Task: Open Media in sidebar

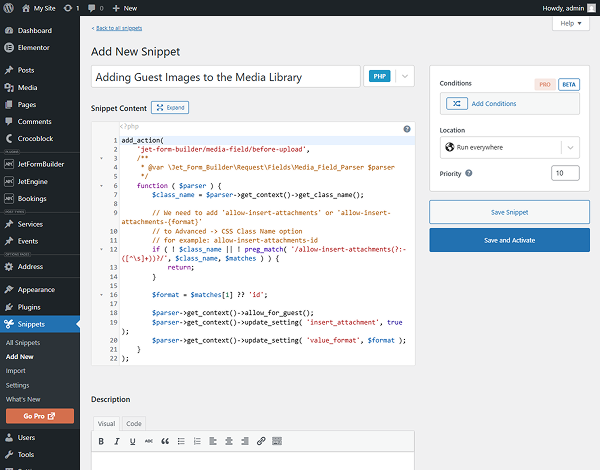Action: [x=27, y=87]
